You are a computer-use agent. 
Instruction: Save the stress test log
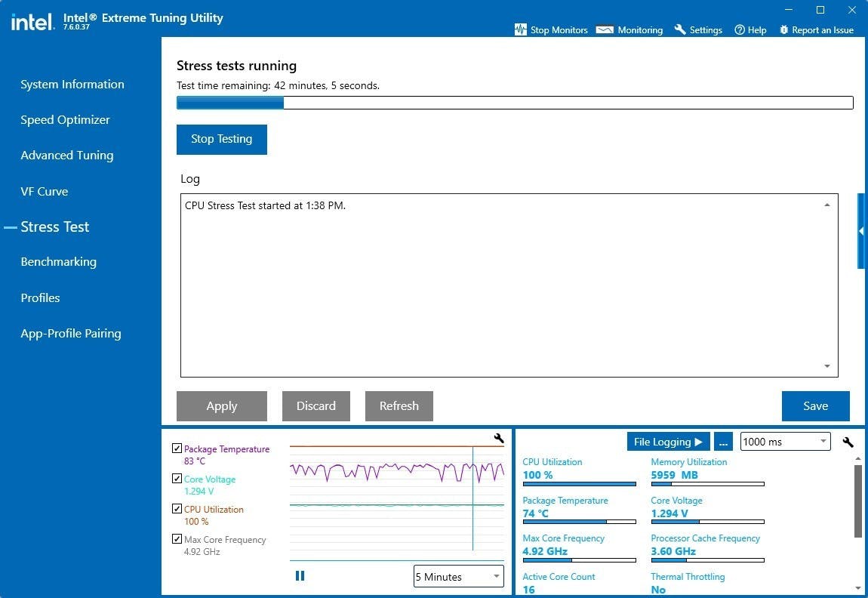click(815, 406)
